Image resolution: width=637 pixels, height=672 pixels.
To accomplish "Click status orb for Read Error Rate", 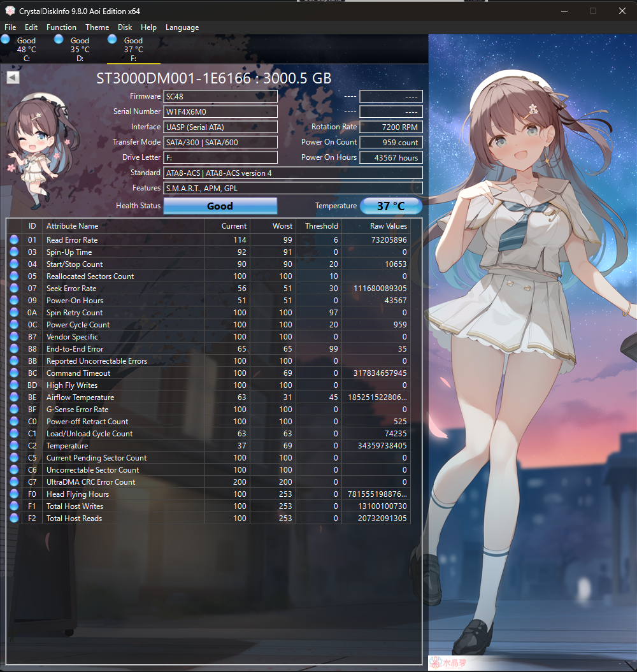I will [x=14, y=239].
